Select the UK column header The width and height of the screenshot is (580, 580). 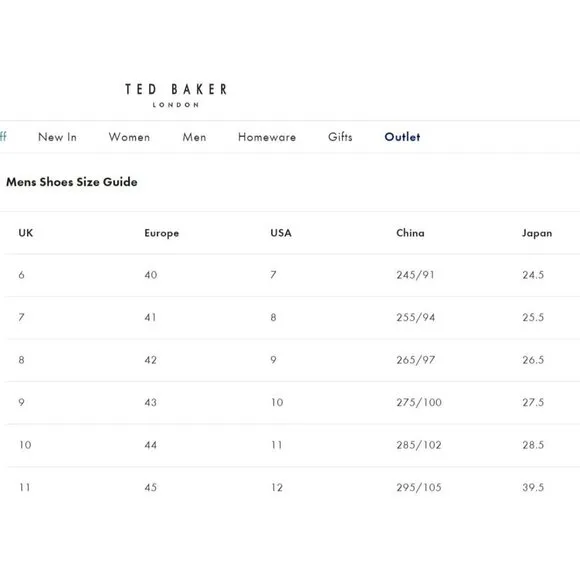tap(26, 233)
